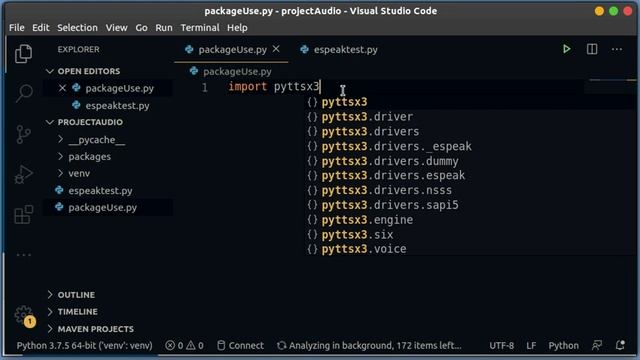Open the Extensions view
The image size is (640, 360).
[23, 214]
